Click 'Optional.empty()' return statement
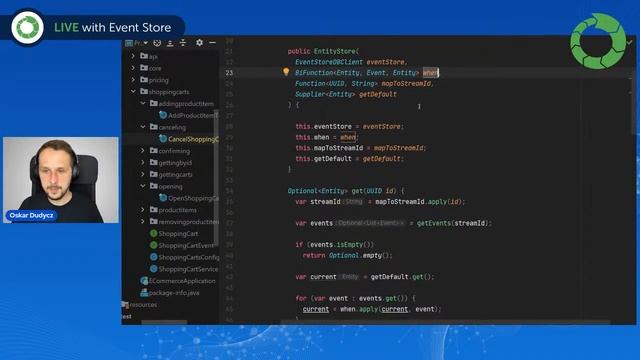 click(x=360, y=256)
